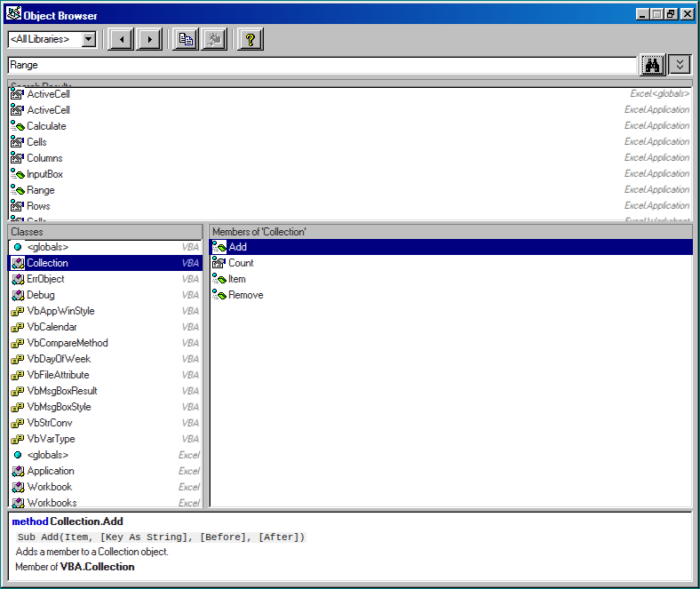Select VBA globals in Classes list
This screenshot has width=700, height=589.
[x=105, y=247]
